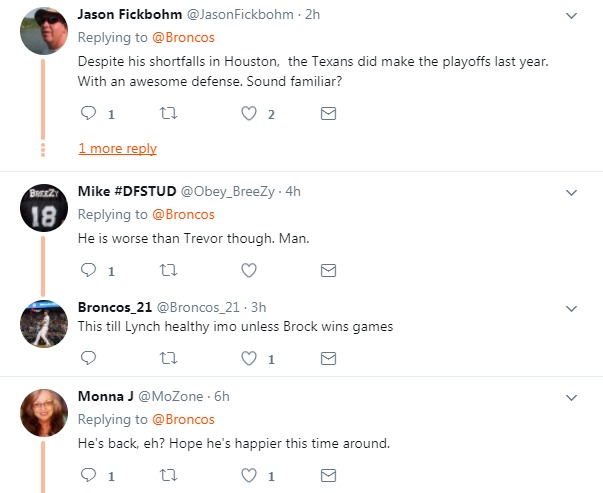The image size is (603, 493).
Task: Open Mike #DFSTUD's profile via username
Action: click(113, 191)
